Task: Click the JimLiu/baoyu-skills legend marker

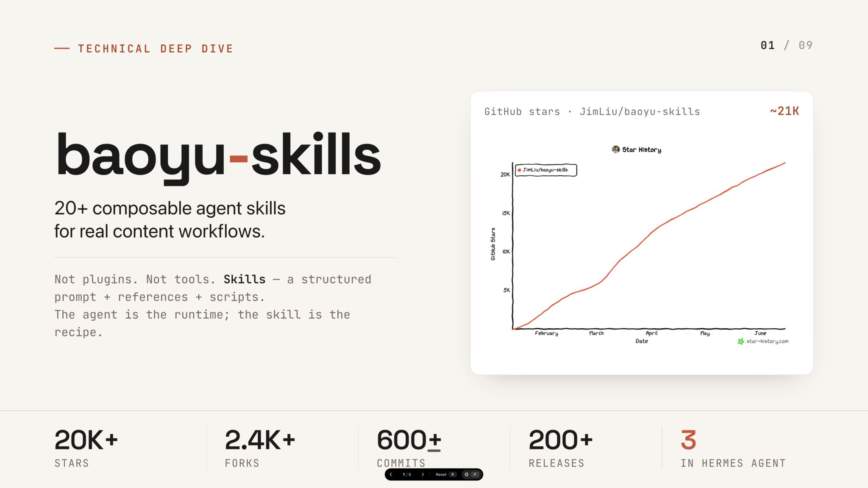Action: click(x=519, y=170)
